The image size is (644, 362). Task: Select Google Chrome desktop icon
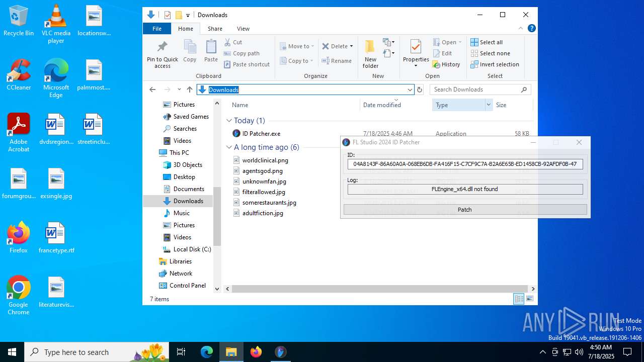point(19,296)
